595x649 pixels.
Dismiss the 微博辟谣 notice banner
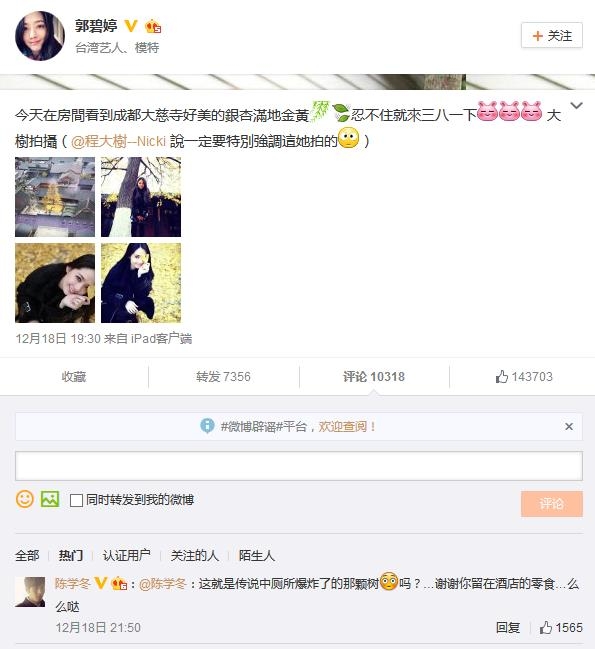(x=569, y=426)
